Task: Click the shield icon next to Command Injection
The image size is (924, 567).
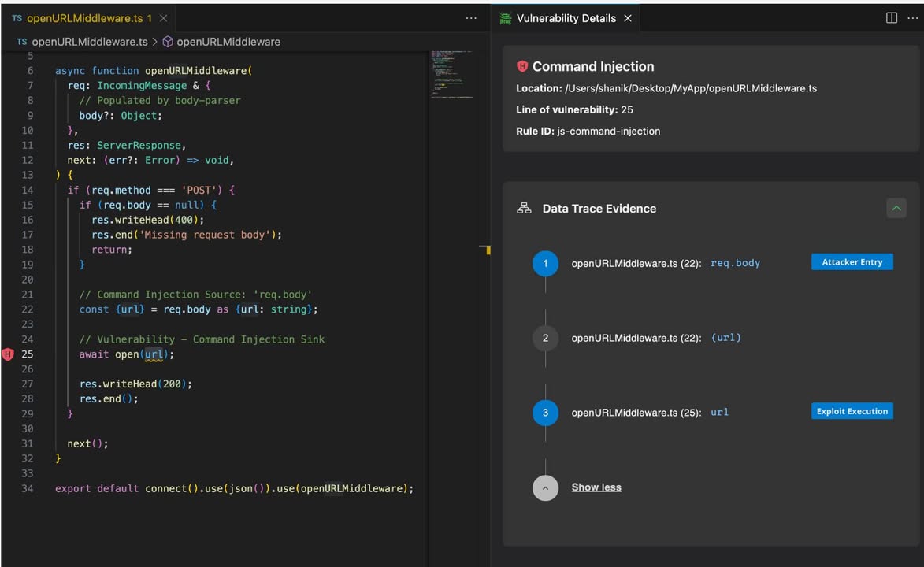Action: 520,66
